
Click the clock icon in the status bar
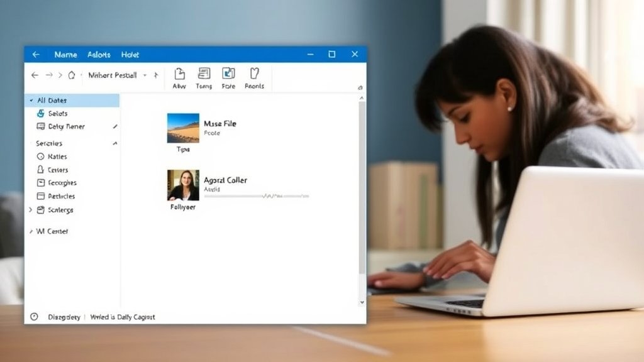point(35,317)
